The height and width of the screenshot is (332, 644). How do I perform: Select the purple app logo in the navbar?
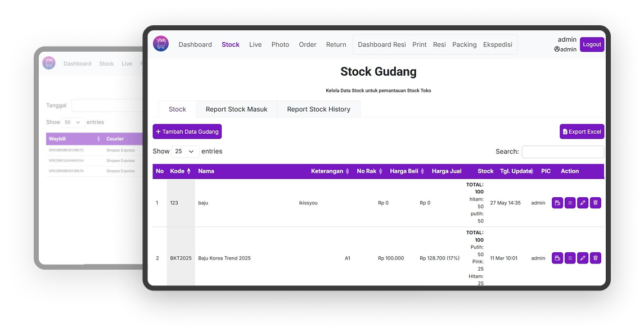(161, 44)
